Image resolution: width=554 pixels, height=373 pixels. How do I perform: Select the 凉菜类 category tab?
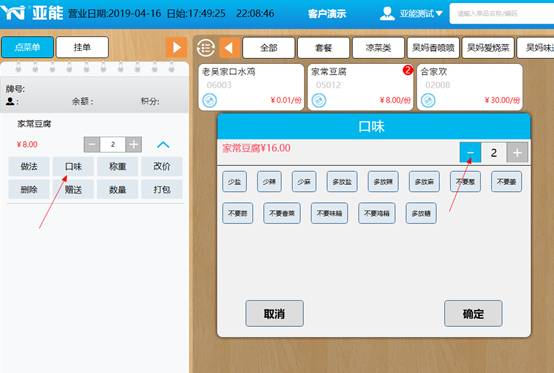(x=378, y=48)
